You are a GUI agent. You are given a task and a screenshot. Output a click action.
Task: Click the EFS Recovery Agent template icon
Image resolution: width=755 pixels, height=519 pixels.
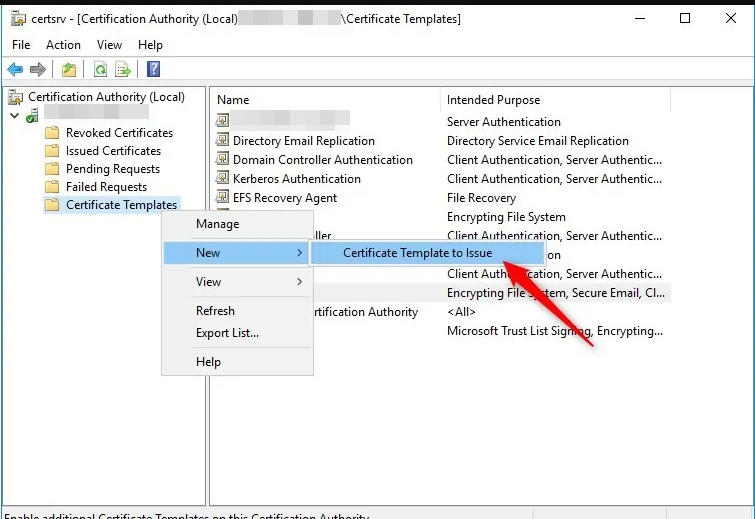click(x=223, y=197)
